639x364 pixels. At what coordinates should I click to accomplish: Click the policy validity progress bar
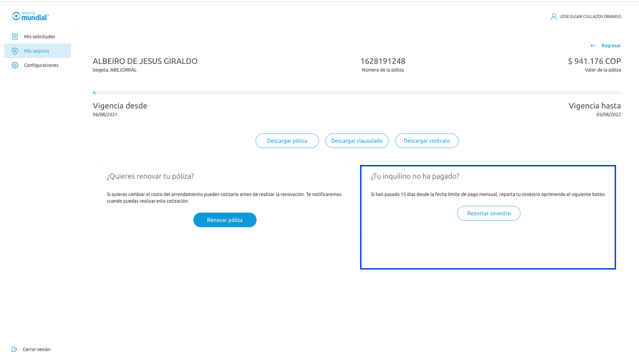[357, 93]
